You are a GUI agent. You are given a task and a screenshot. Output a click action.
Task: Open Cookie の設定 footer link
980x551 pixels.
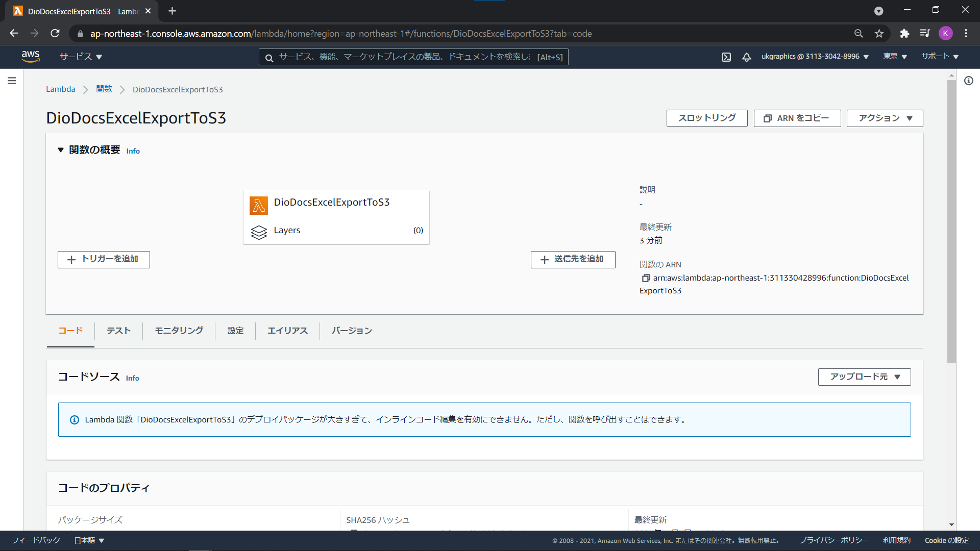(947, 541)
